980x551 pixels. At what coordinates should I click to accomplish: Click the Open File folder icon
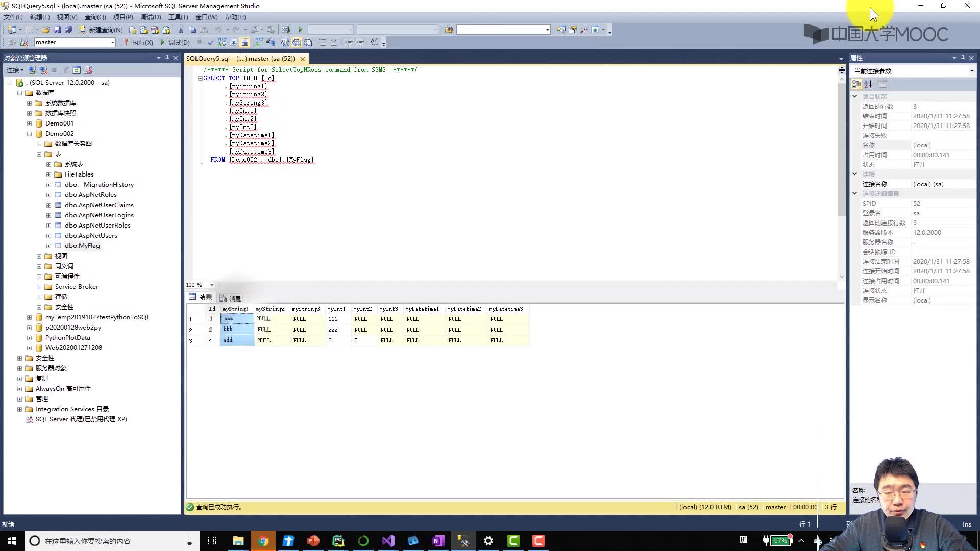pos(46,30)
